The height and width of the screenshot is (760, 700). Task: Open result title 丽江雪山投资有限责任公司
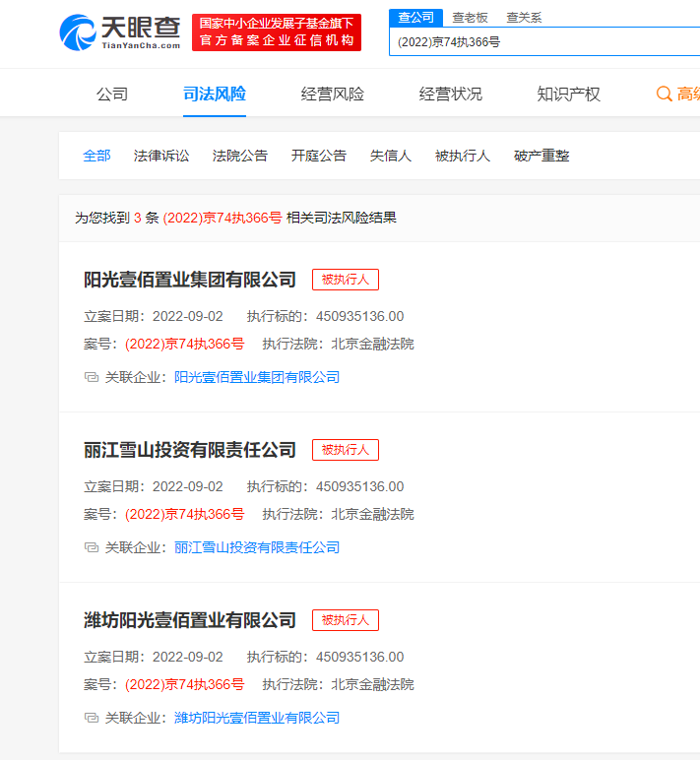coord(190,450)
